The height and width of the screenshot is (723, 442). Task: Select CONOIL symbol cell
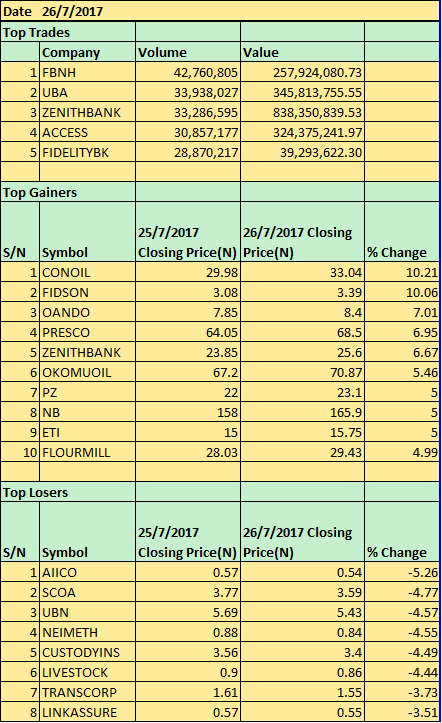(88, 273)
